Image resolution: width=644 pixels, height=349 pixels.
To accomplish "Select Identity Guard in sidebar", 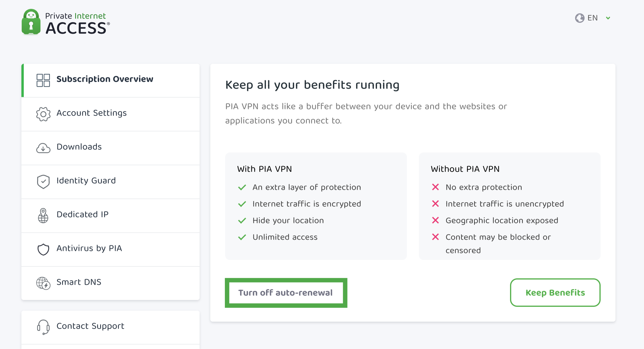I will click(111, 182).
